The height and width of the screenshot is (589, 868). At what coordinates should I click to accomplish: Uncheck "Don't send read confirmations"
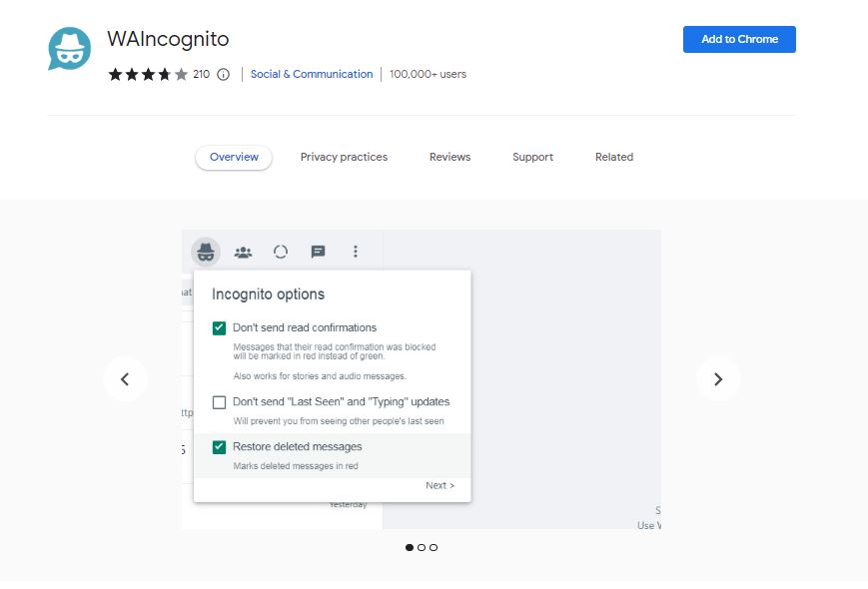click(219, 328)
